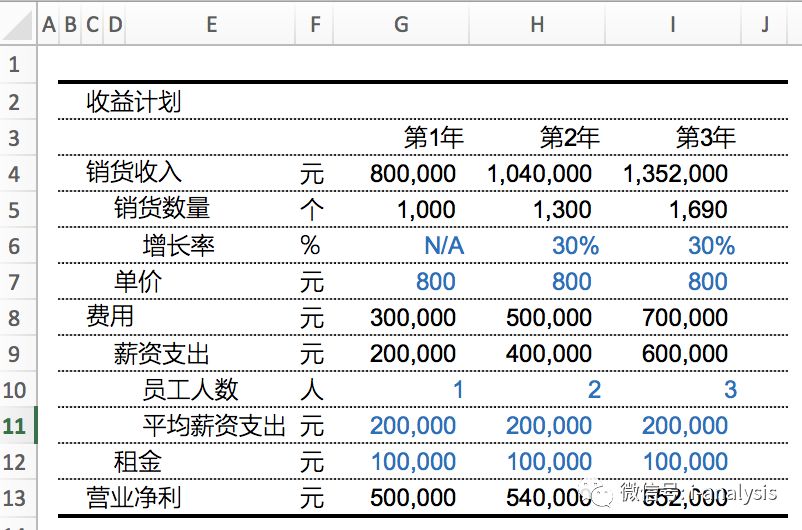Viewport: 802px width, 530px height.
Task: Select column I header
Action: tap(673, 25)
